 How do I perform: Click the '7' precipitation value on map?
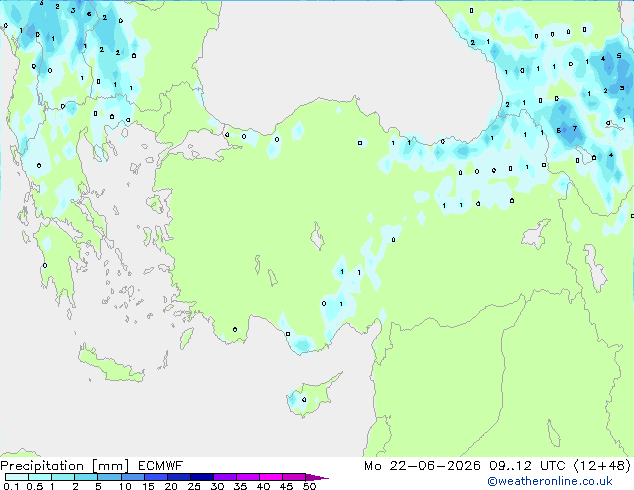coord(575,129)
